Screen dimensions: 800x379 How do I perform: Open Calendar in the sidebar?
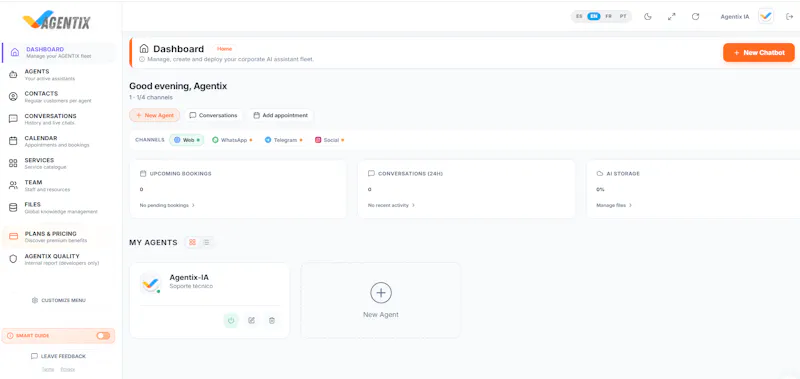coord(59,141)
